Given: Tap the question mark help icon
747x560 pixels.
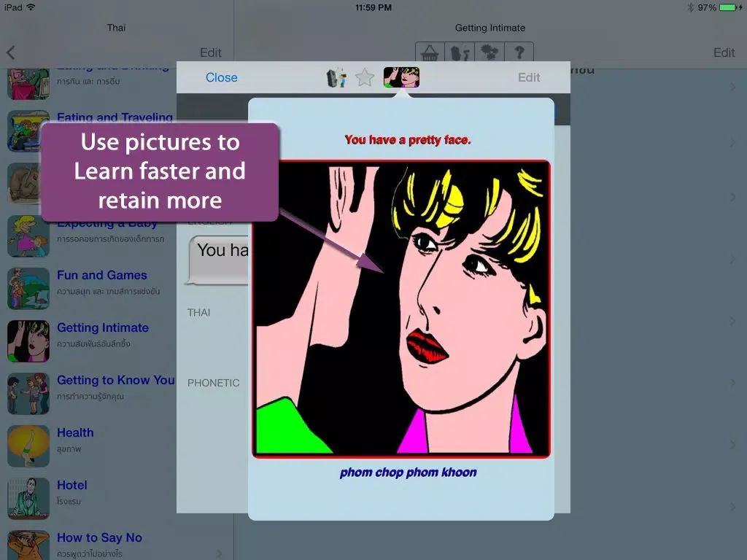Looking at the screenshot, I should click(519, 52).
